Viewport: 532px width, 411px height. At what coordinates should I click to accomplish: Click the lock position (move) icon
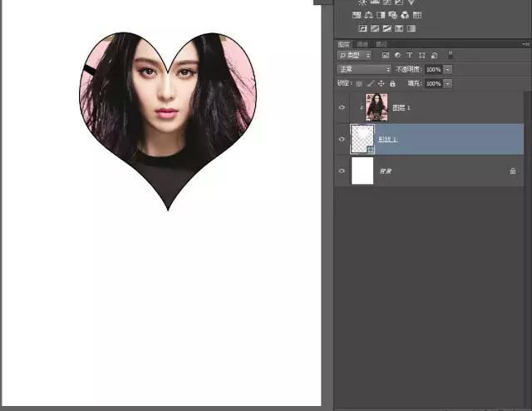pyautogui.click(x=381, y=84)
